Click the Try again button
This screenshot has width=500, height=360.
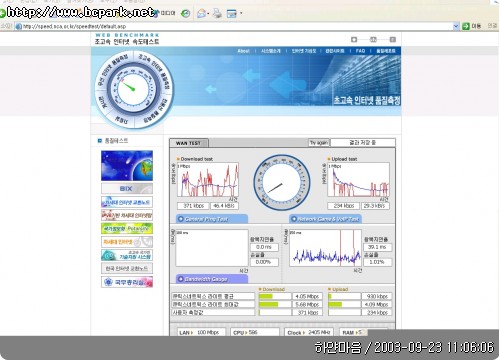point(319,143)
